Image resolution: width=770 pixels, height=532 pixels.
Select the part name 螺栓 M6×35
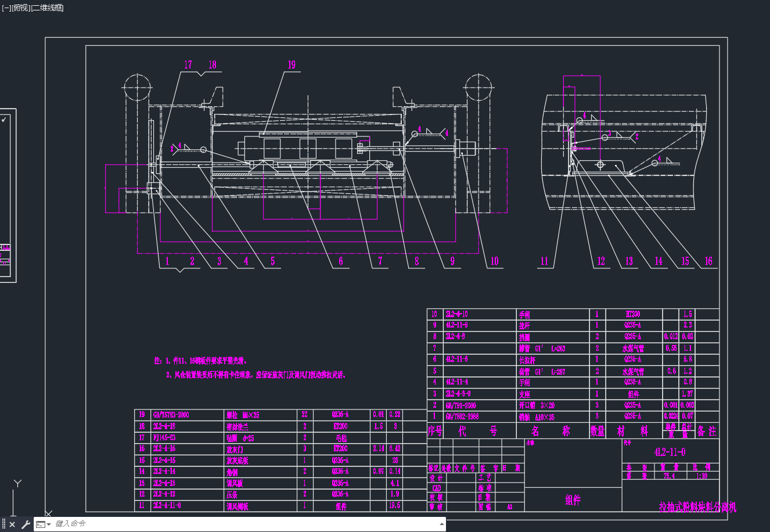coord(243,415)
